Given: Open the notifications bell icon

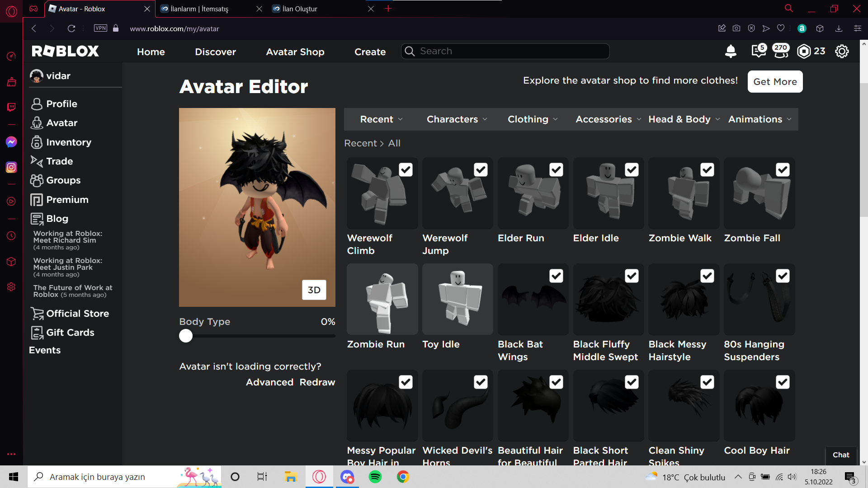Looking at the screenshot, I should (731, 52).
